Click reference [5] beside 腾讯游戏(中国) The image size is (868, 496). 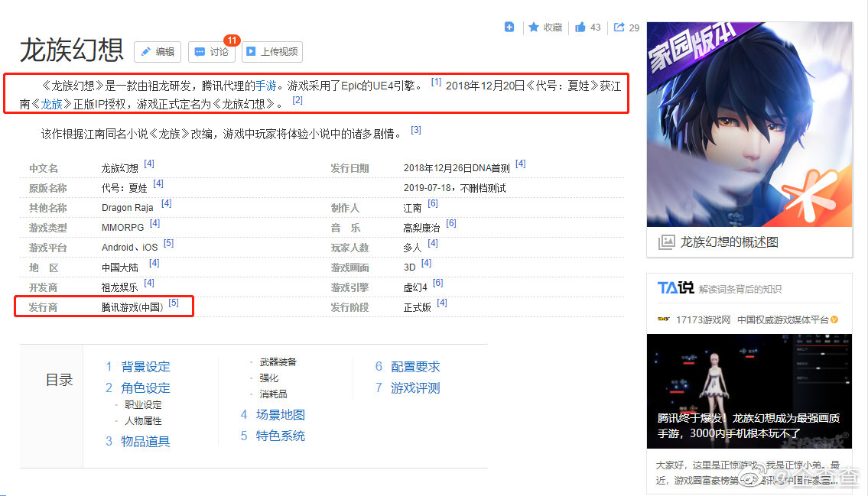[x=174, y=303]
